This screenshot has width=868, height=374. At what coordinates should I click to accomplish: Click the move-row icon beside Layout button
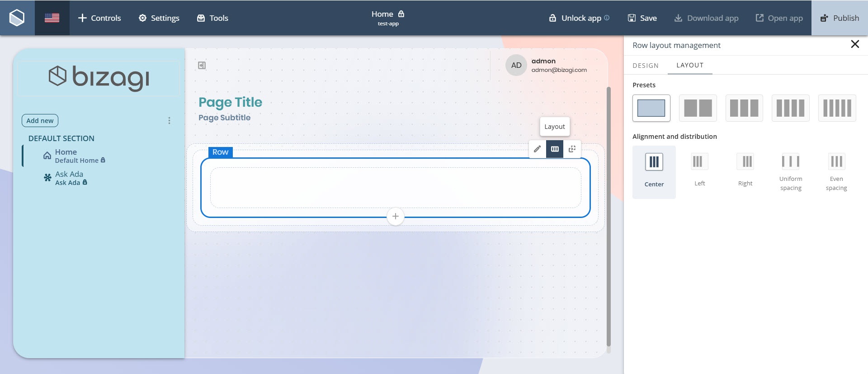(x=572, y=149)
